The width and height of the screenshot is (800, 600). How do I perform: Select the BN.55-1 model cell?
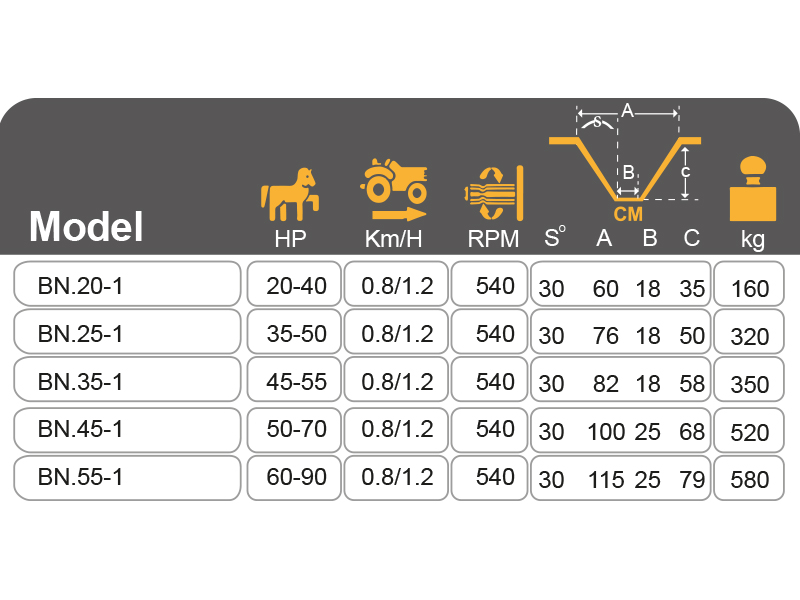tap(127, 478)
